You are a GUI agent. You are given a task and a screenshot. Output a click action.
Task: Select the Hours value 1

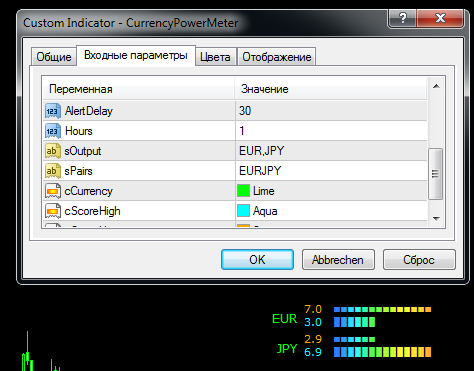click(242, 131)
